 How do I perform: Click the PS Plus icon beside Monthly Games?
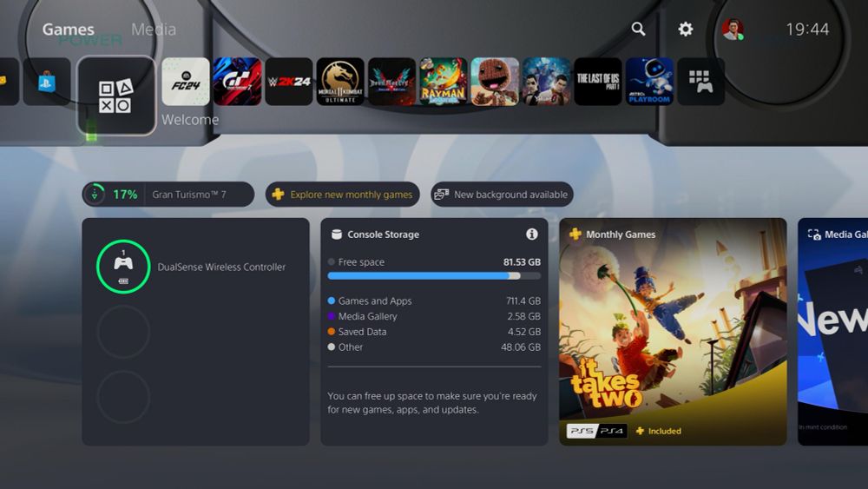(575, 235)
